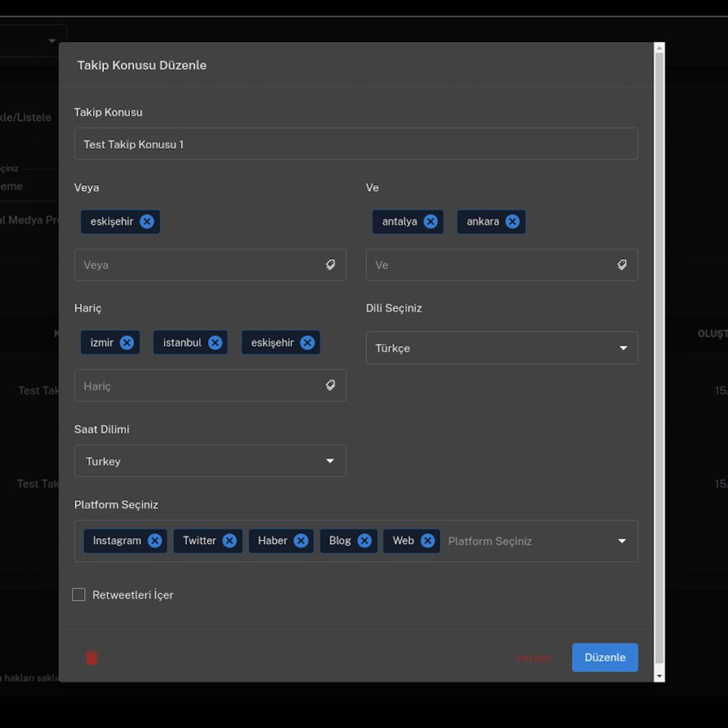
Task: Open the Platform Seçiniz dropdown arrow
Action: click(622, 541)
